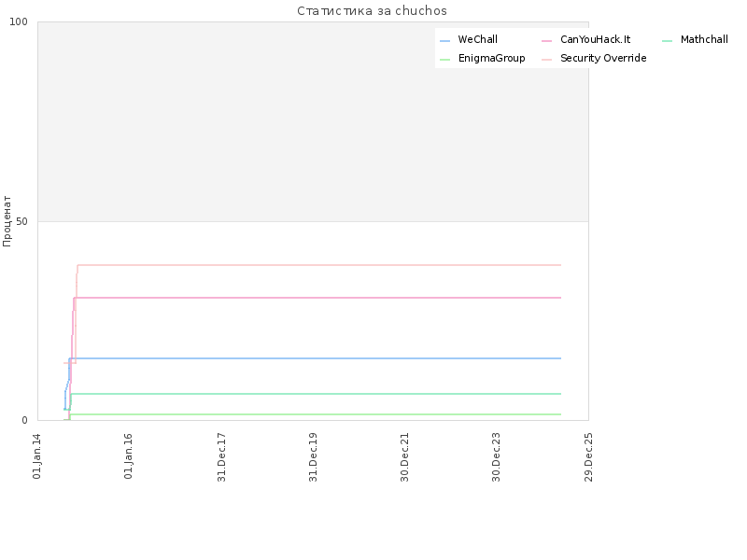Select the EnigmaGroup legend label
The height and width of the screenshot is (560, 747).
[492, 58]
